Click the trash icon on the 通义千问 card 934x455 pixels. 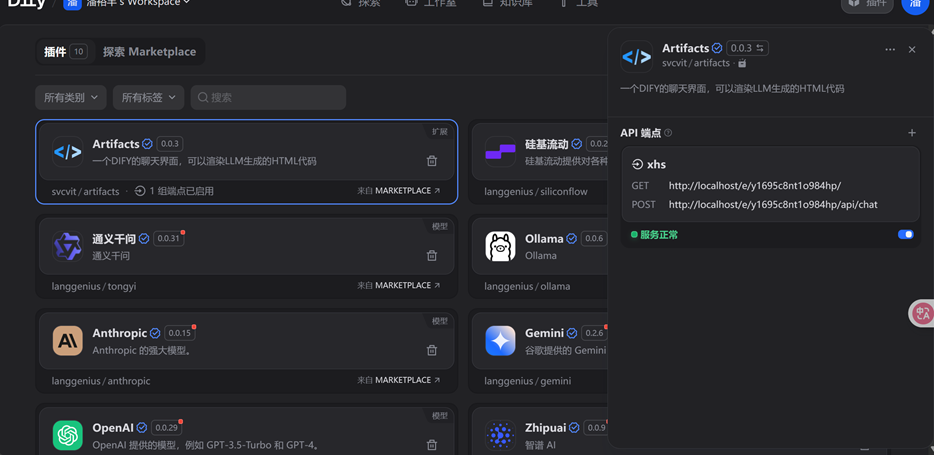[432, 255]
